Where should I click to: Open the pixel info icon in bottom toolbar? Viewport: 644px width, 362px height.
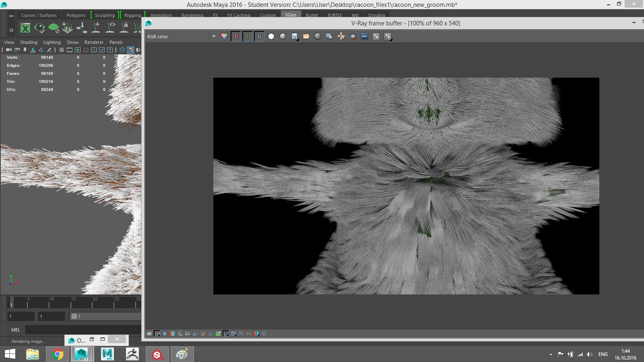[165, 334]
